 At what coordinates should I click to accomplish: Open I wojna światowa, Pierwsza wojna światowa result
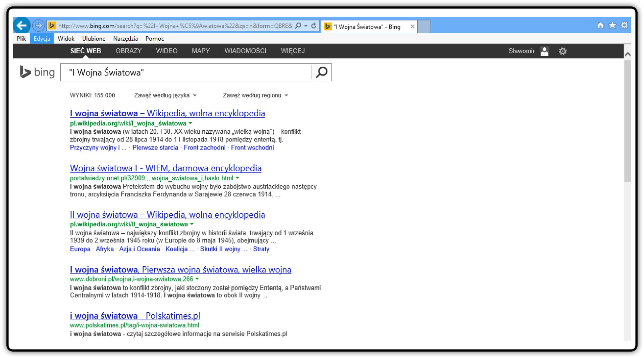pos(180,269)
